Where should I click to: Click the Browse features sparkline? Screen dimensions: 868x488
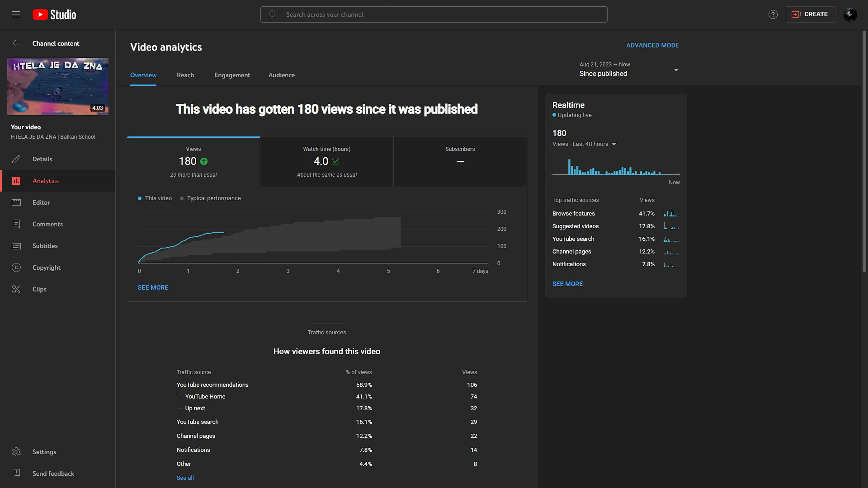click(x=672, y=213)
